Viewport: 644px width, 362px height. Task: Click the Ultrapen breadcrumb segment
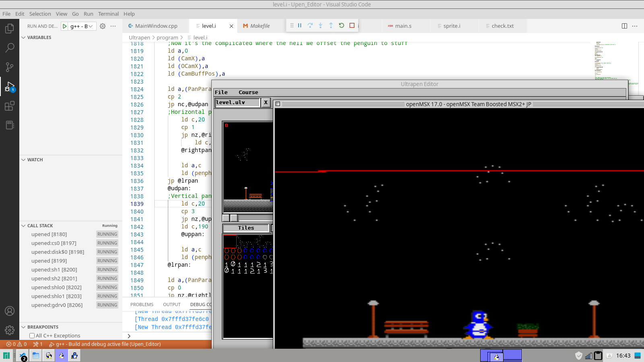click(139, 37)
